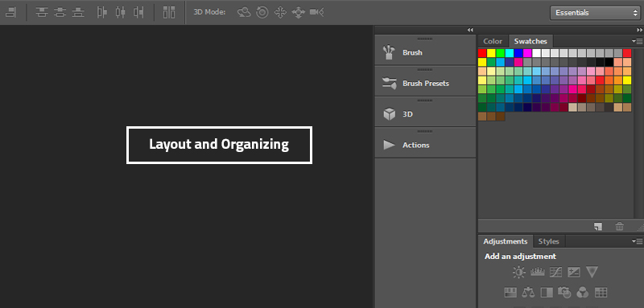644x308 pixels.
Task: Pick the cyan swatch in top row
Action: (510, 53)
